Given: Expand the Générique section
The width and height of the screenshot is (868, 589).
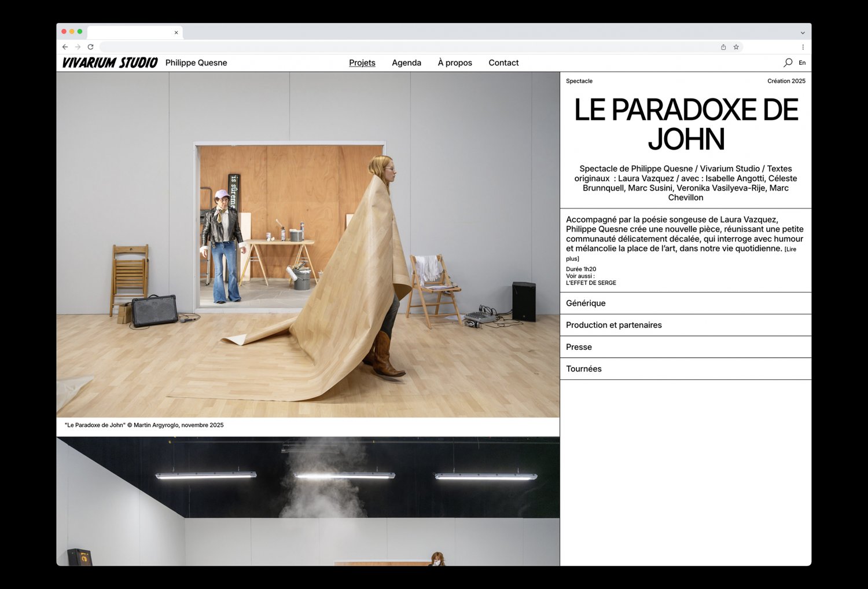Looking at the screenshot, I should coord(686,303).
